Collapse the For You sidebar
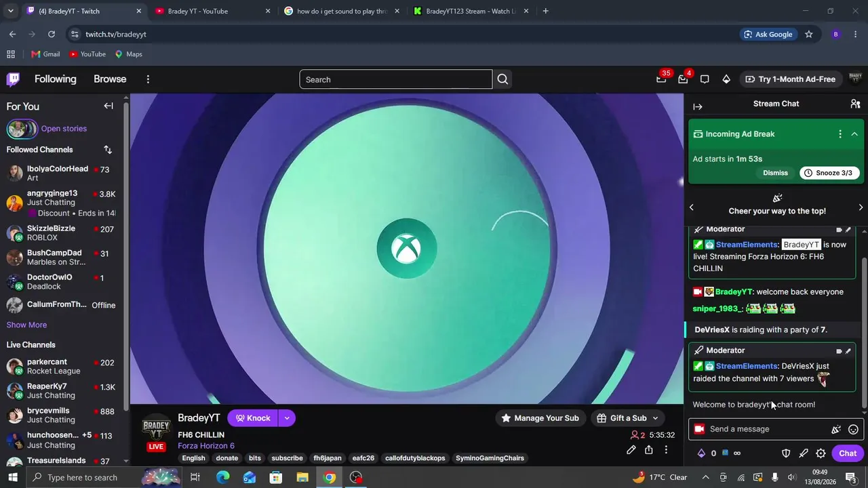Viewport: 868px width, 488px height. 108,106
